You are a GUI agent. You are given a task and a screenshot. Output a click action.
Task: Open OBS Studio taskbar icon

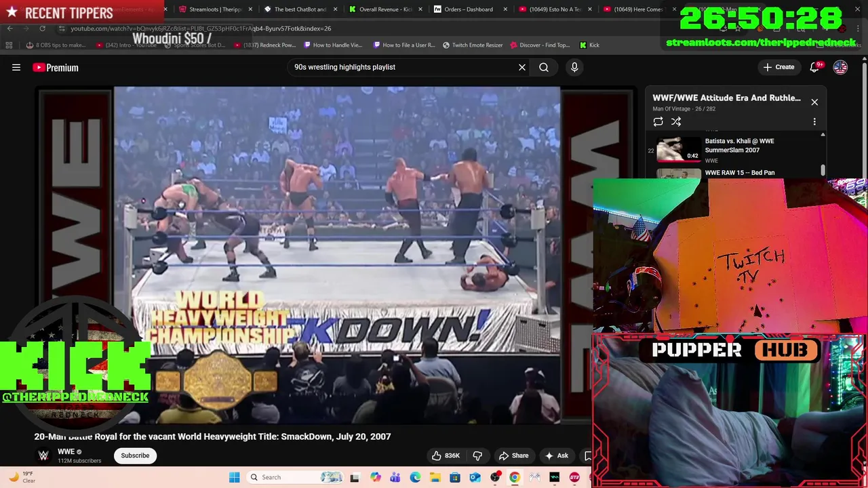(495, 477)
